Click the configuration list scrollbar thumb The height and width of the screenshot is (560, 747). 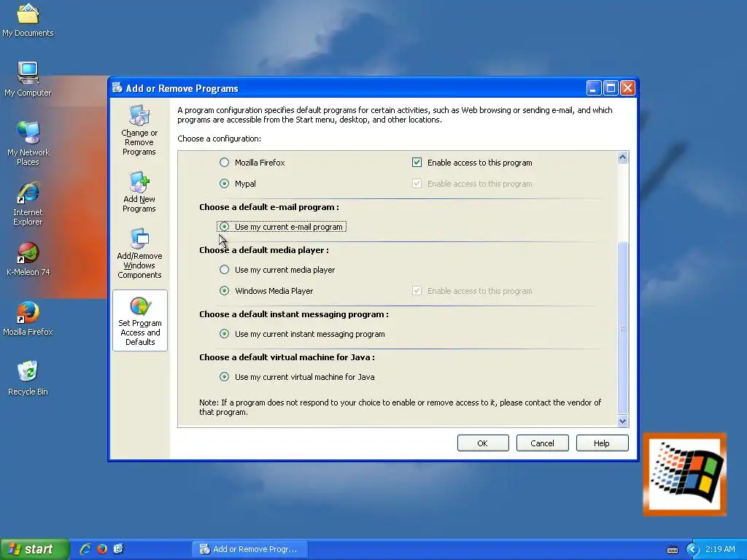click(623, 328)
